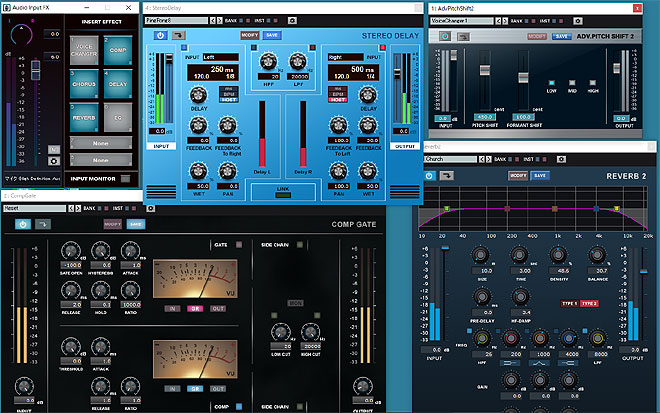Open the Reverb 2 Church preset box
The image size is (660, 413).
tap(450, 159)
